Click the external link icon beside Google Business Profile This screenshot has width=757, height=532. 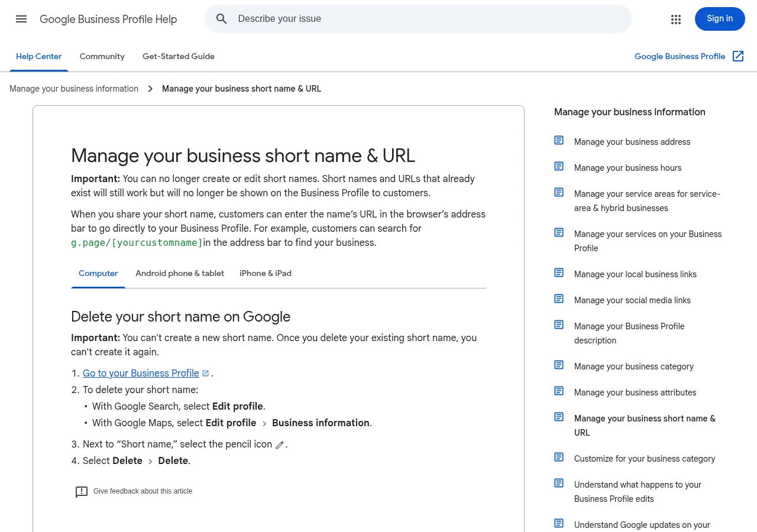pos(738,56)
